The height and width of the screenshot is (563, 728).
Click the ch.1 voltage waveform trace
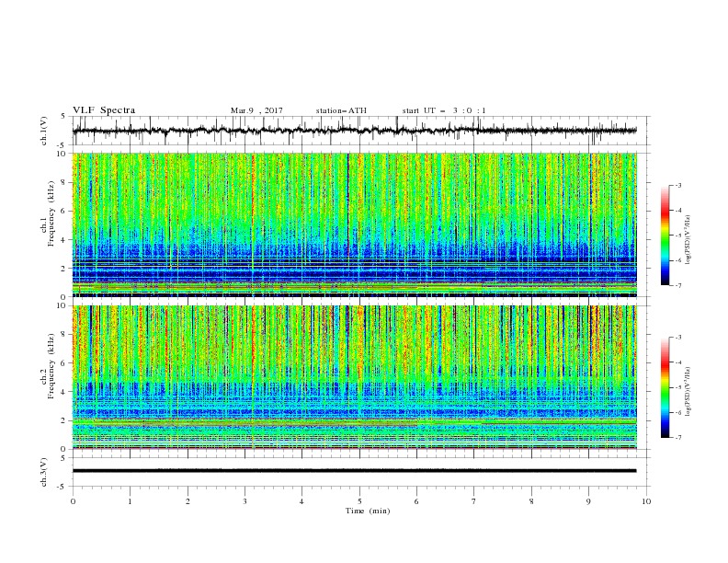coord(354,131)
